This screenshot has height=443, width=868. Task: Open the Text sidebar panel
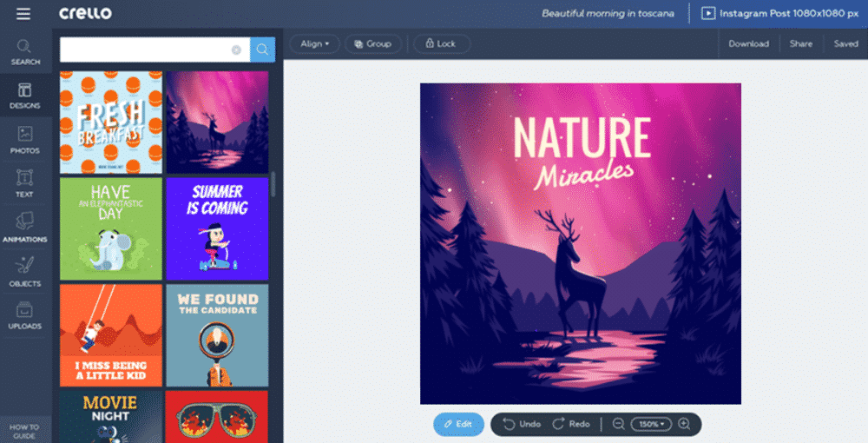[25, 183]
